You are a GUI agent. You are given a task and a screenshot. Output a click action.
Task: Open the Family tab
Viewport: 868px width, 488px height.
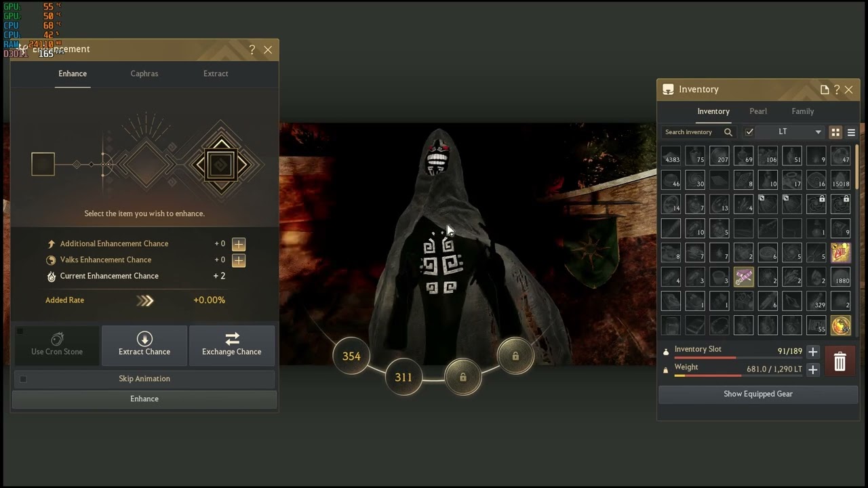[803, 112]
